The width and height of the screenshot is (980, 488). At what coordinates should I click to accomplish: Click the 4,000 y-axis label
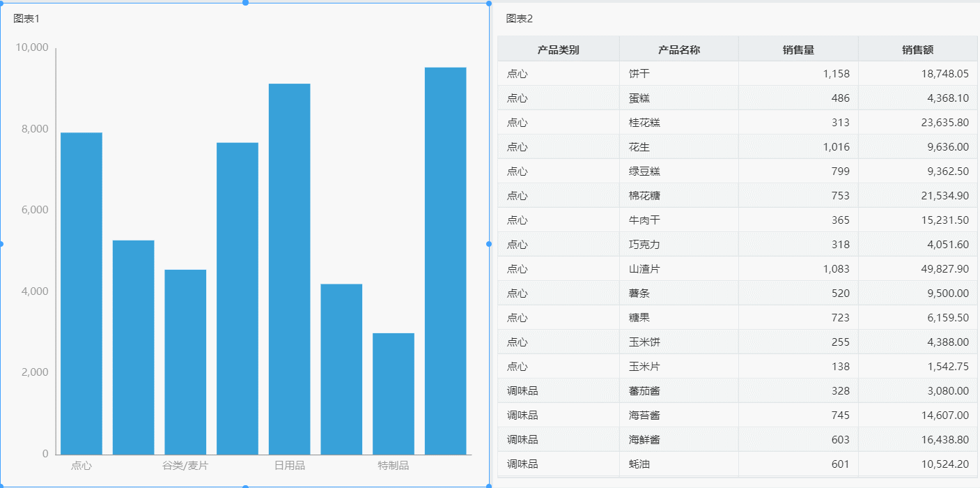click(35, 291)
